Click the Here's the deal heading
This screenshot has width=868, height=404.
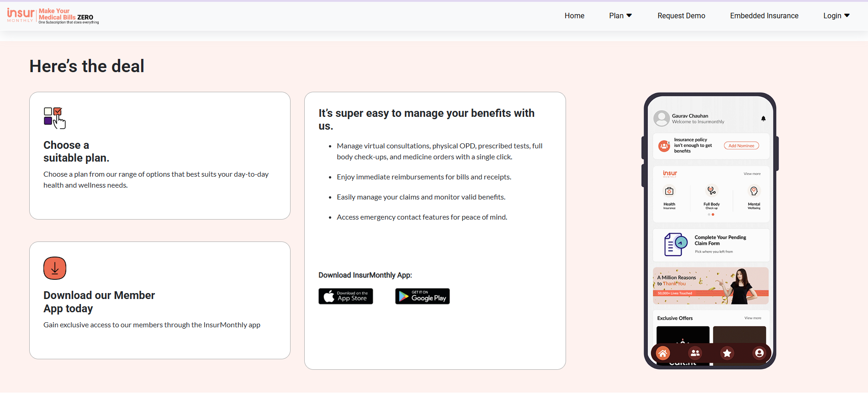click(87, 66)
